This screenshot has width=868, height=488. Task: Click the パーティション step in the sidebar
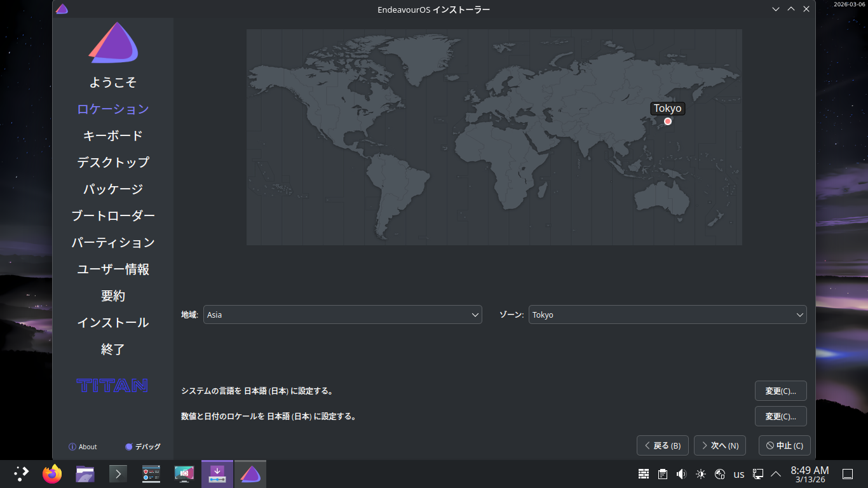[113, 243]
